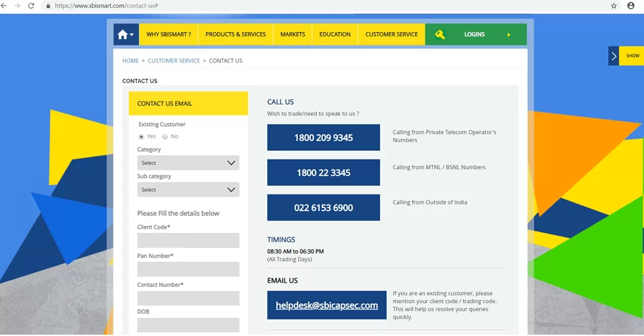644x336 pixels.
Task: Click the DOB input field
Action: 188,325
